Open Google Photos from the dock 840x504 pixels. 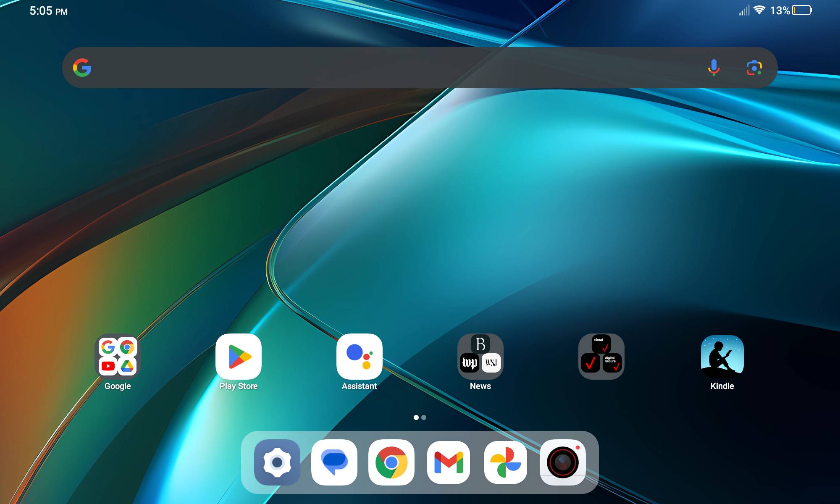(x=506, y=463)
